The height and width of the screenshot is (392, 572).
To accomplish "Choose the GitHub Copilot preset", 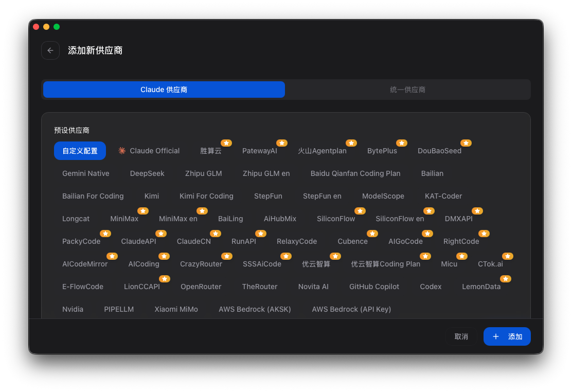I will pyautogui.click(x=374, y=287).
